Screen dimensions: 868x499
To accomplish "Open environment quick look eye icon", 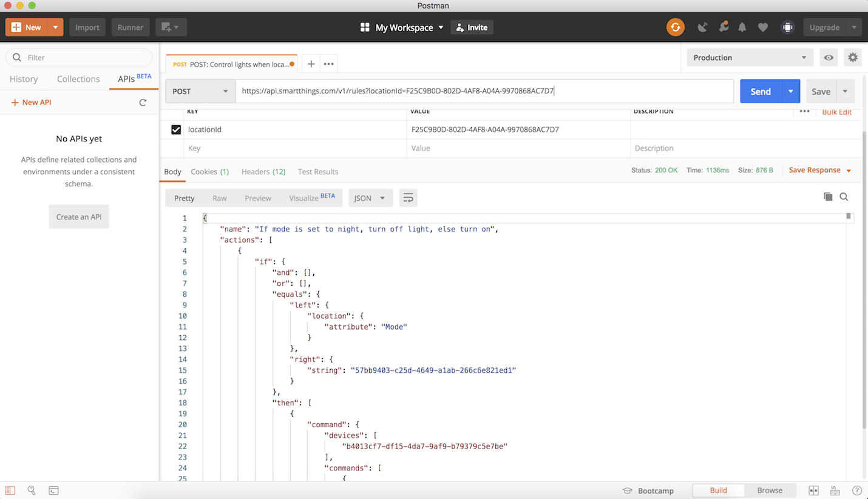I will coord(829,58).
